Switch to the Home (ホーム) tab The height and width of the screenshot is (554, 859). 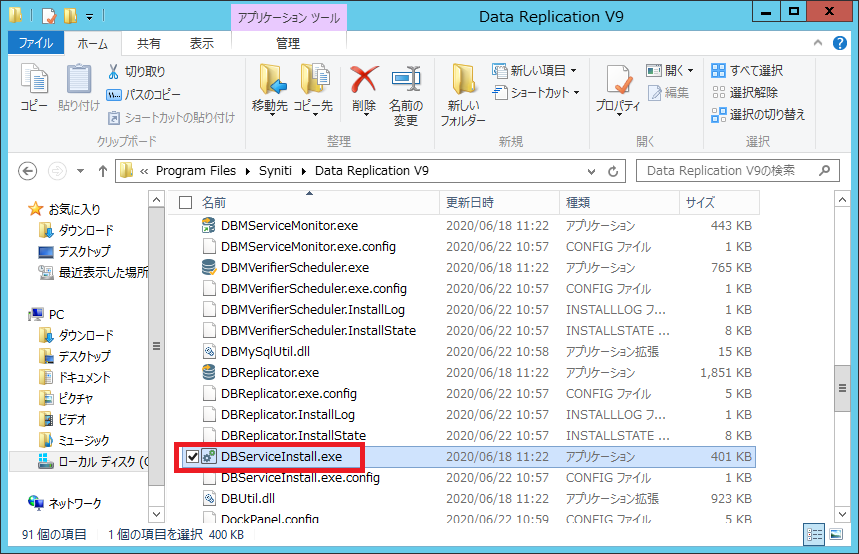click(x=93, y=44)
